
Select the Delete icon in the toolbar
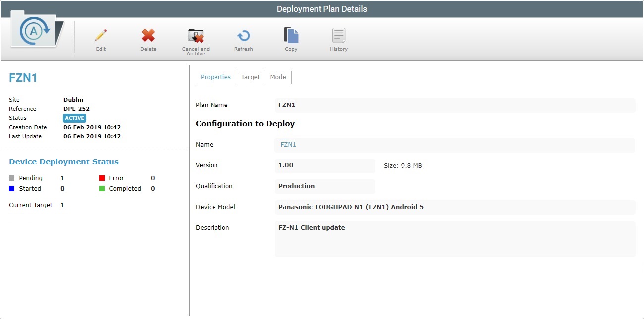click(x=148, y=36)
